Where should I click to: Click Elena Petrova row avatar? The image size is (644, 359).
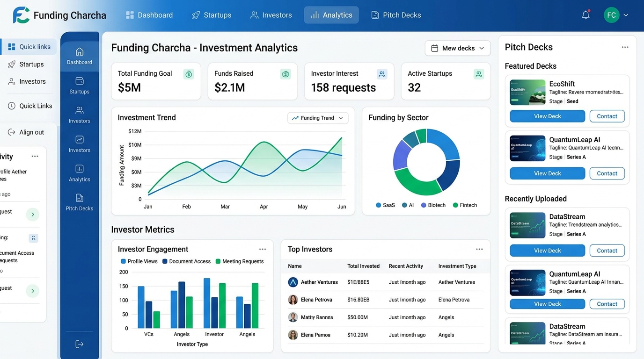tap(293, 300)
